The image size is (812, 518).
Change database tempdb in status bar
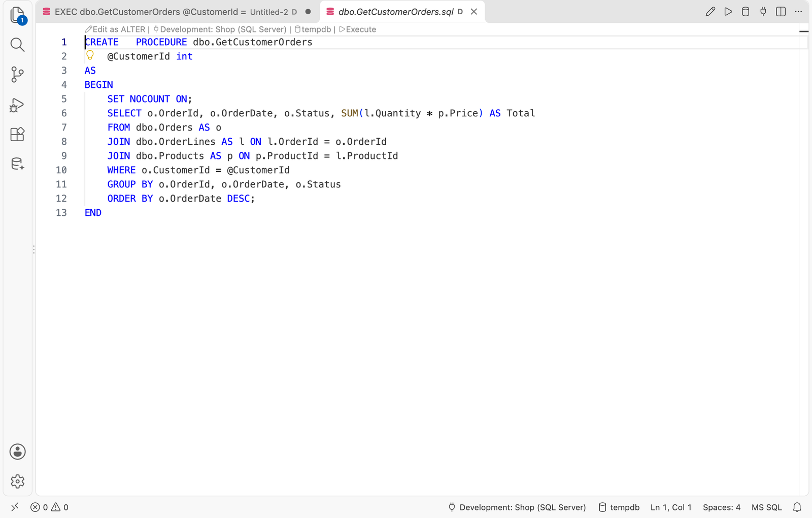[619, 507]
